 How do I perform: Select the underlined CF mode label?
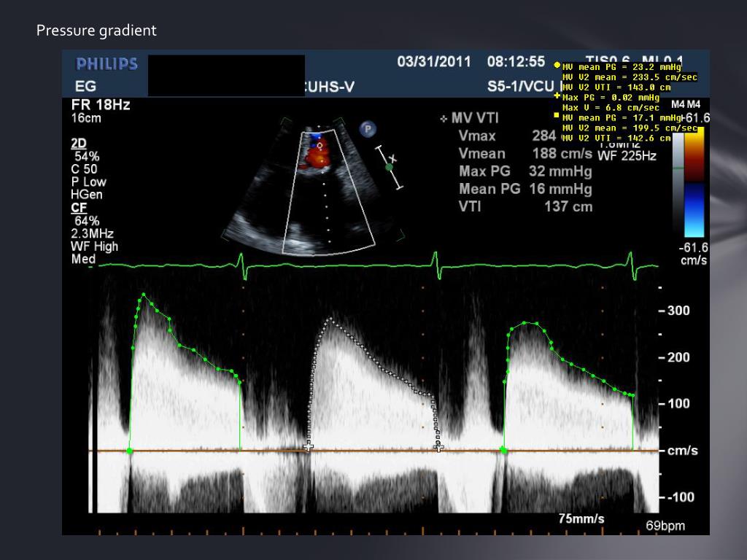click(77, 208)
